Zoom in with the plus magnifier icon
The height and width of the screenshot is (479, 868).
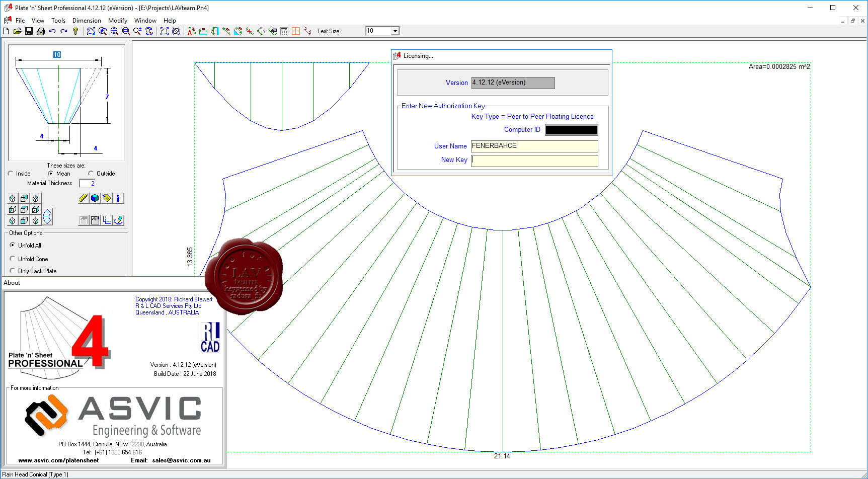(x=114, y=31)
